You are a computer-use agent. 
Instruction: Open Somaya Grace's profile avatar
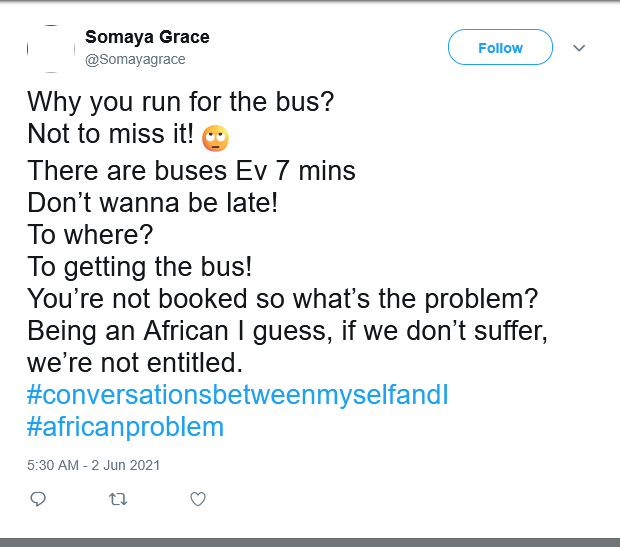(51, 49)
